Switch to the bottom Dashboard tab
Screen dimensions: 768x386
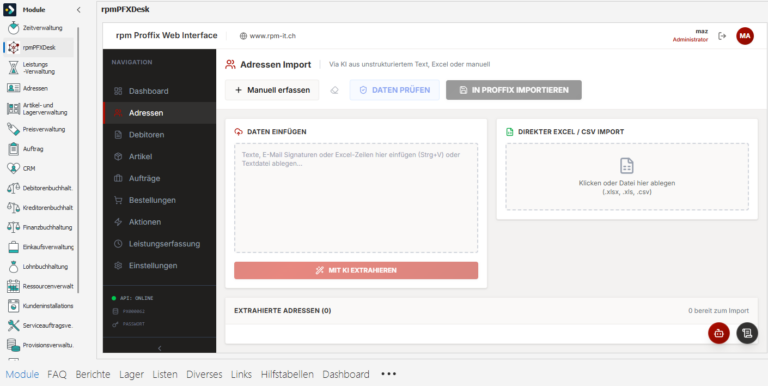(346, 374)
